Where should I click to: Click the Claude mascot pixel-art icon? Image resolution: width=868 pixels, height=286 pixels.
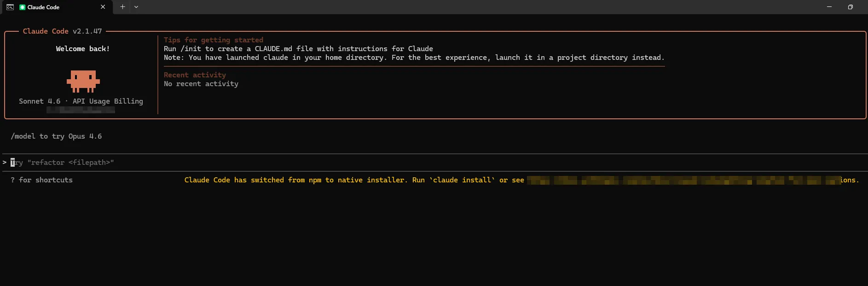tap(83, 82)
